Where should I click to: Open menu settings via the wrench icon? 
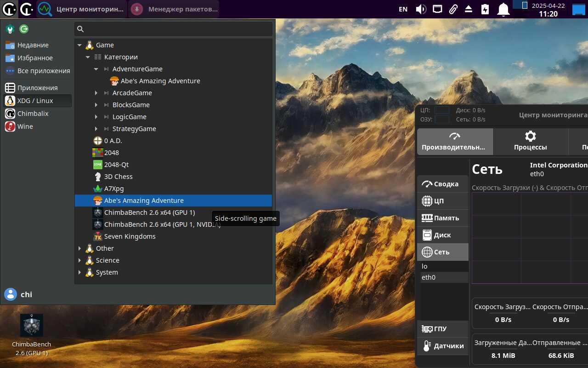coord(10,29)
